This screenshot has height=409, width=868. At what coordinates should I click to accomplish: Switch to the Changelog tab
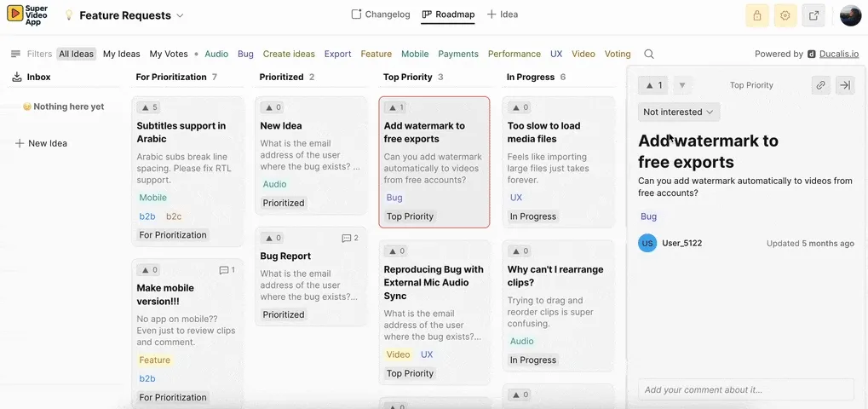pyautogui.click(x=381, y=14)
